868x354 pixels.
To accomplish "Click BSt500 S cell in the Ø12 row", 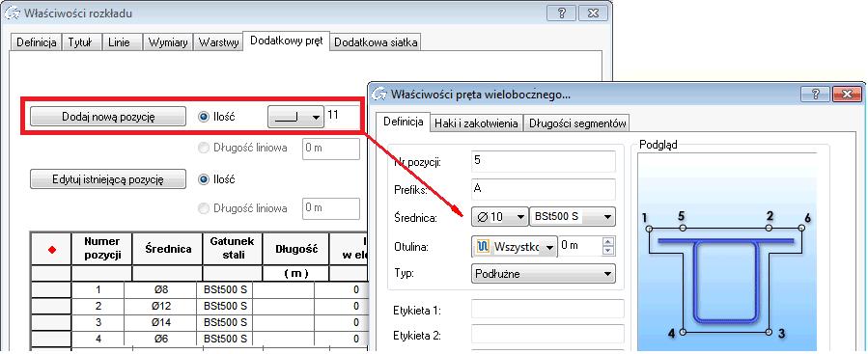I will click(x=225, y=306).
